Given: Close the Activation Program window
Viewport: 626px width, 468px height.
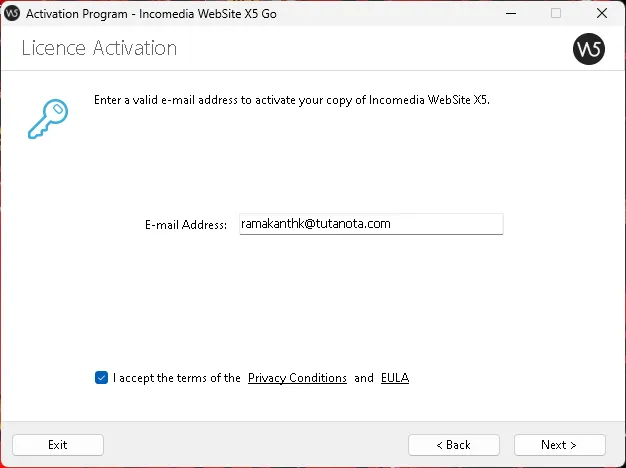Looking at the screenshot, I should coord(602,14).
